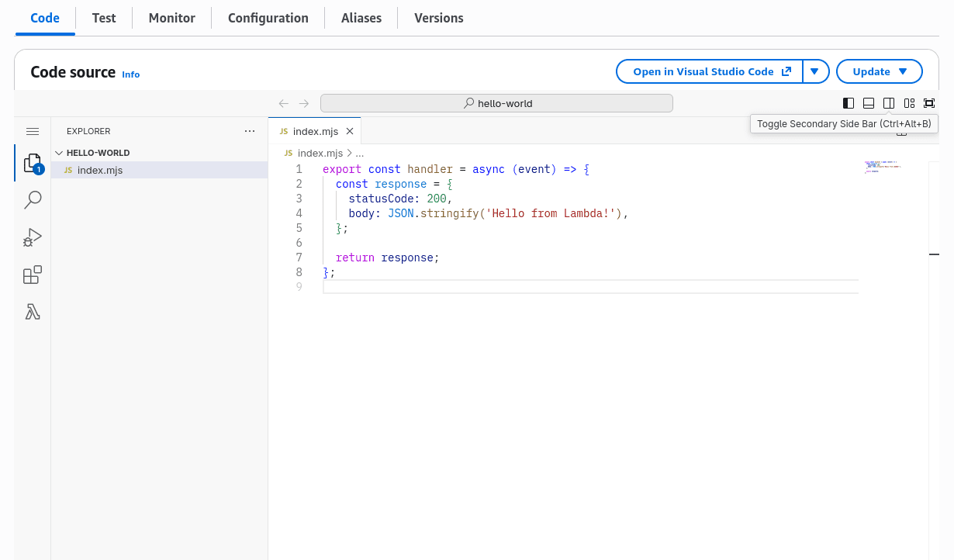Click line number 7 in gutter
This screenshot has width=954, height=560.
pos(299,258)
